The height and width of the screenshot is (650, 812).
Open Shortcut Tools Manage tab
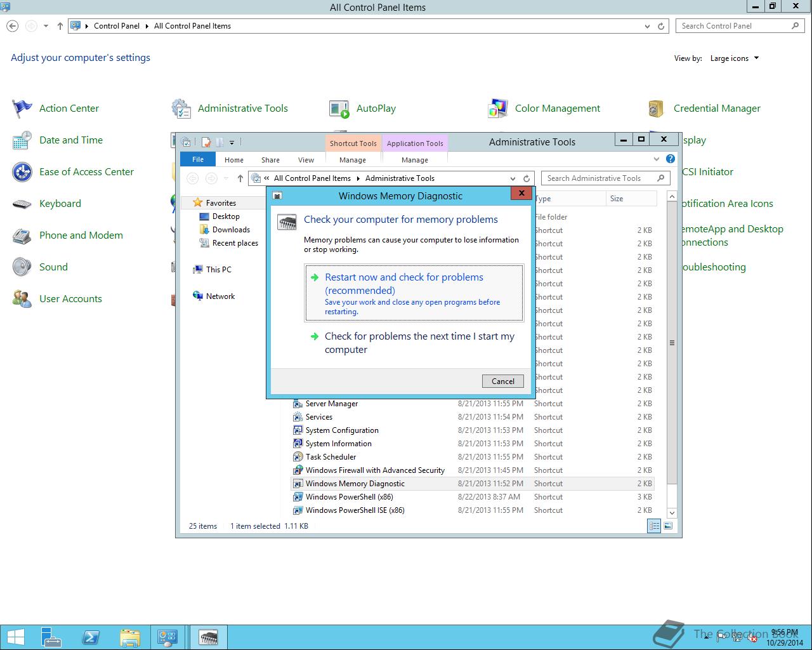pyautogui.click(x=353, y=160)
